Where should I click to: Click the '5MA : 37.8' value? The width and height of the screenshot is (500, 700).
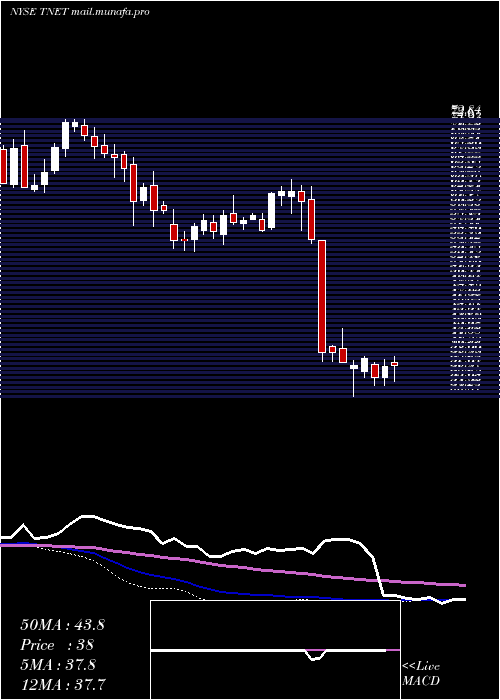tap(58, 665)
